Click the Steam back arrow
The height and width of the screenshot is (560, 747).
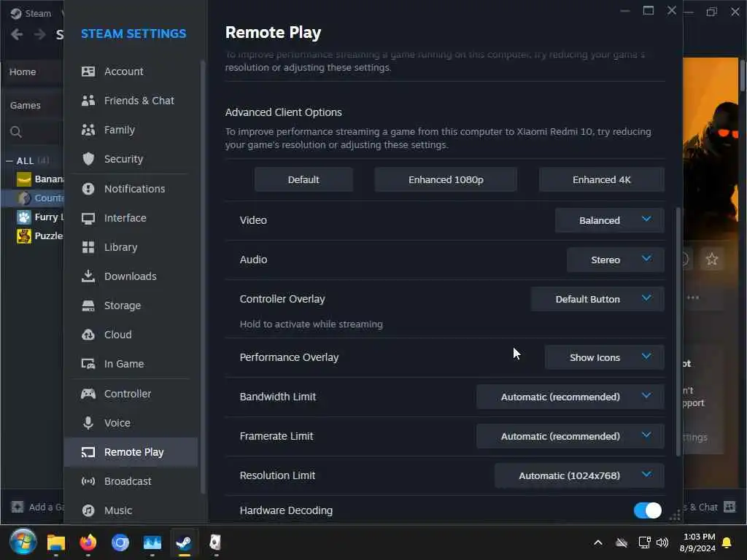point(17,34)
